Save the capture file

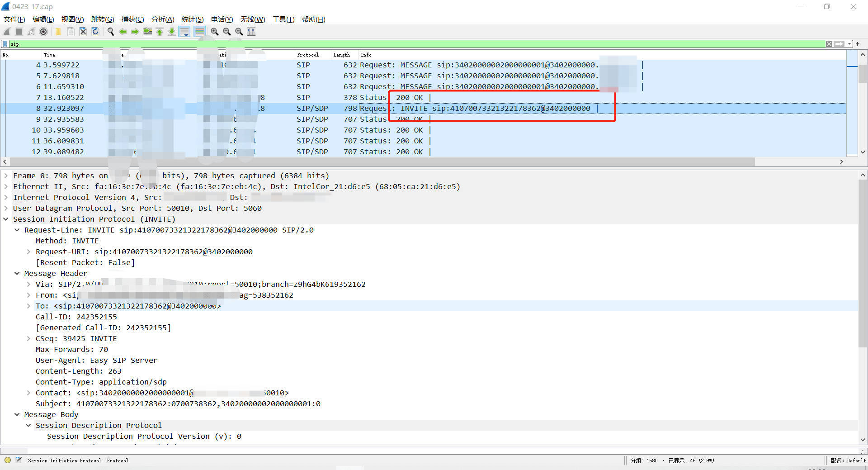point(71,32)
